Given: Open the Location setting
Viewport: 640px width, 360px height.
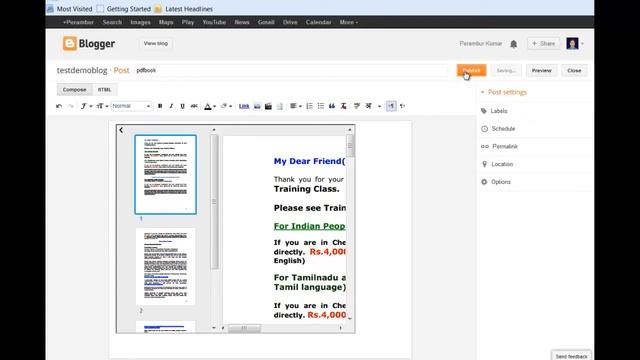Looking at the screenshot, I should point(497,164).
